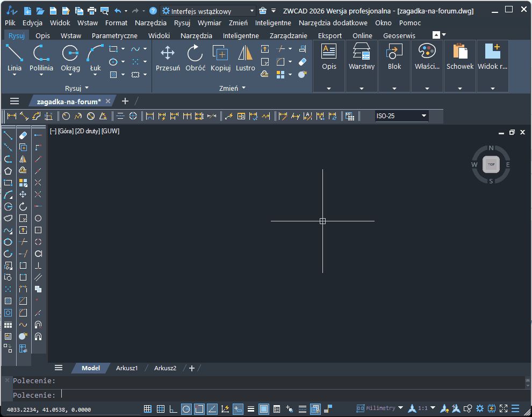The image size is (532, 417).
Task: Click the hatch tool in left toolbar
Action: point(8,301)
